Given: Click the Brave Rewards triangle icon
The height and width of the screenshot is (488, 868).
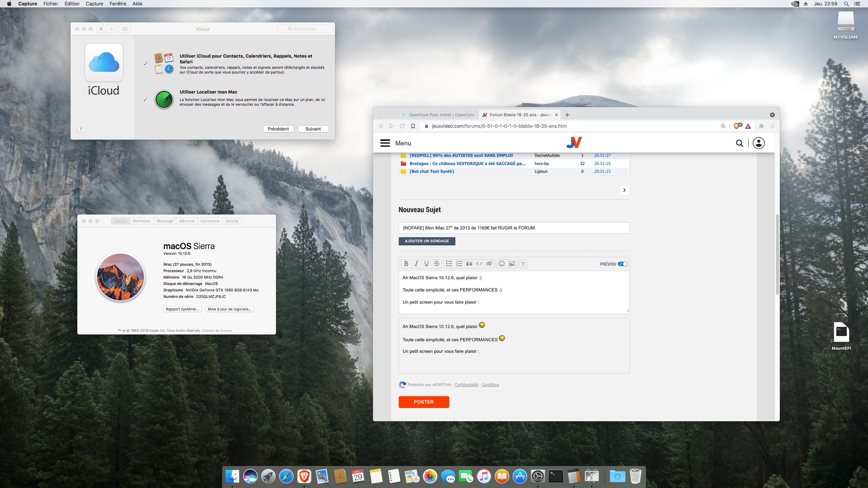Looking at the screenshot, I should (x=748, y=126).
